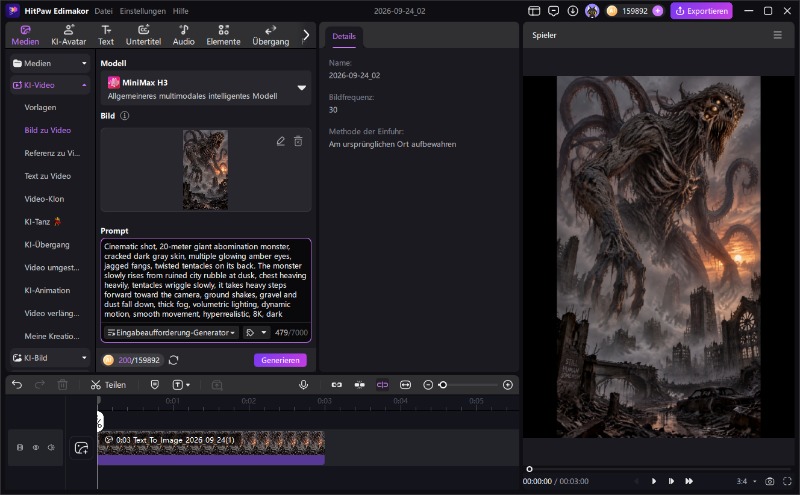The width and height of the screenshot is (800, 495).
Task: Select KI-Animation in the sidebar
Action: pyautogui.click(x=47, y=290)
